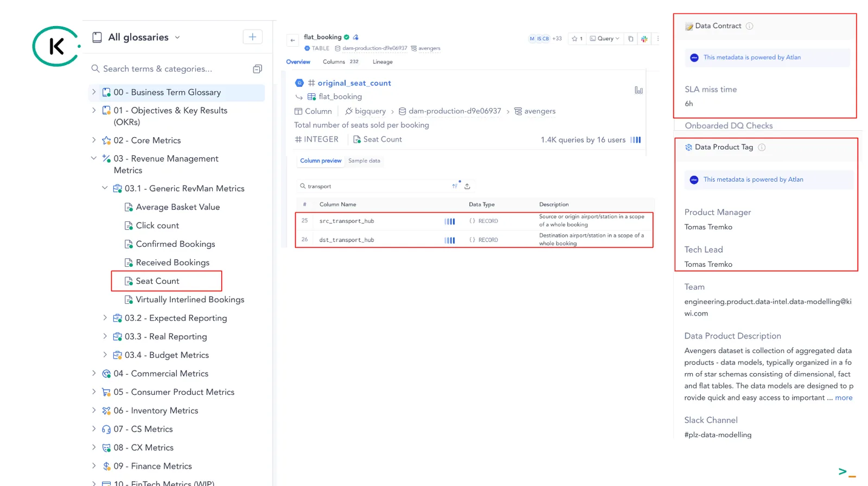Screen dimensions: 868x486
Task: Open 08 - CX Metrics glossary
Action: 144,447
